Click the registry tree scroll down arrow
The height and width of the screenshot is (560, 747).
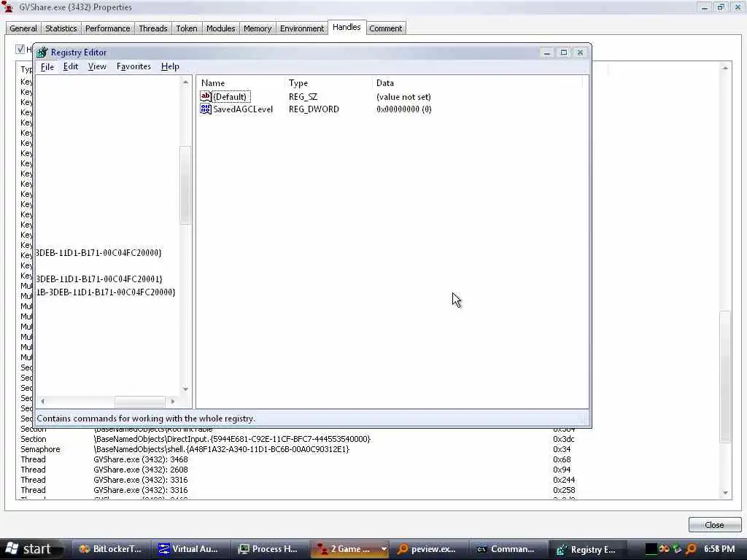[x=185, y=389]
